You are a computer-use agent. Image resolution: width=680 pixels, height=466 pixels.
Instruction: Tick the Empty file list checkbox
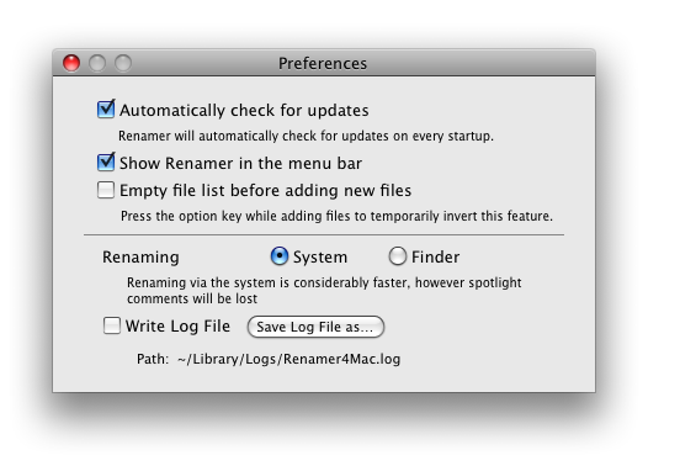(106, 190)
